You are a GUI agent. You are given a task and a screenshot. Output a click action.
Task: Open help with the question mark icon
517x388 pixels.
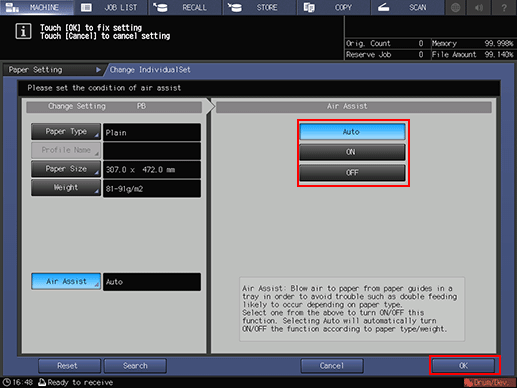pyautogui.click(x=504, y=7)
